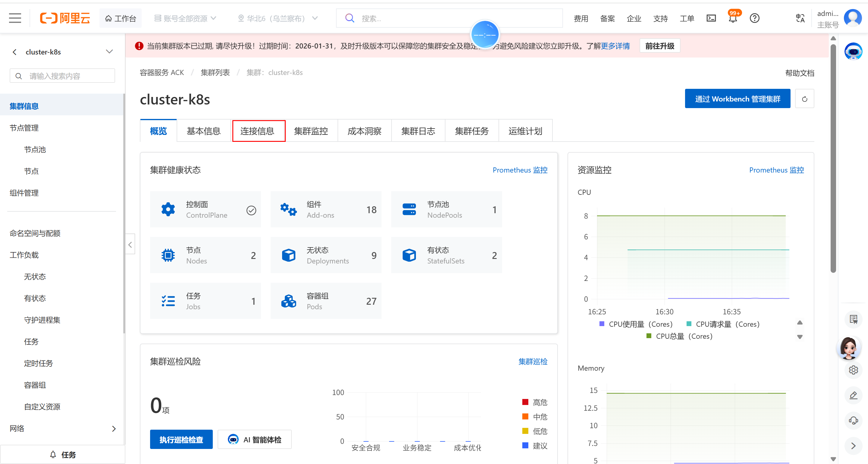
Task: Open the customer service headset icon
Action: tap(853, 421)
